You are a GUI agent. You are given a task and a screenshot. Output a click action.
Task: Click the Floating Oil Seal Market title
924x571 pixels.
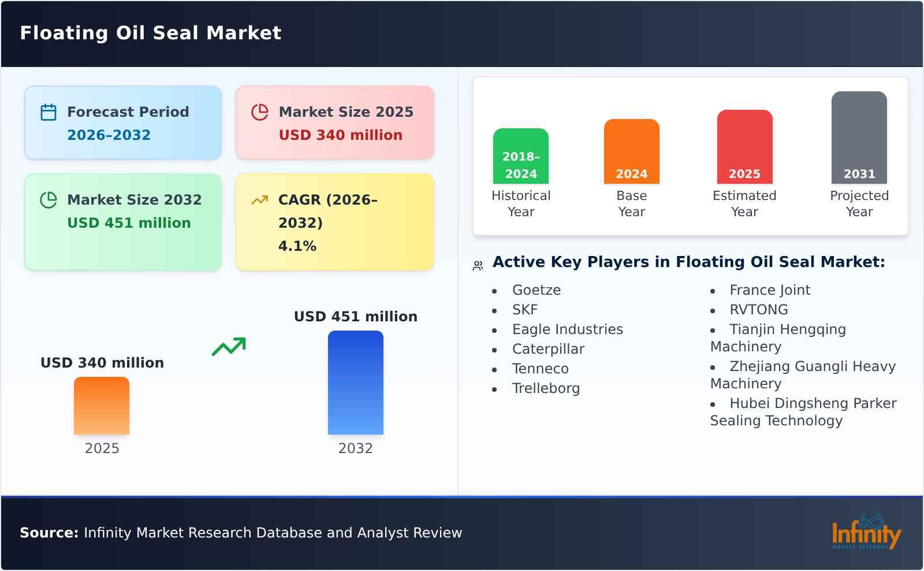(x=151, y=33)
